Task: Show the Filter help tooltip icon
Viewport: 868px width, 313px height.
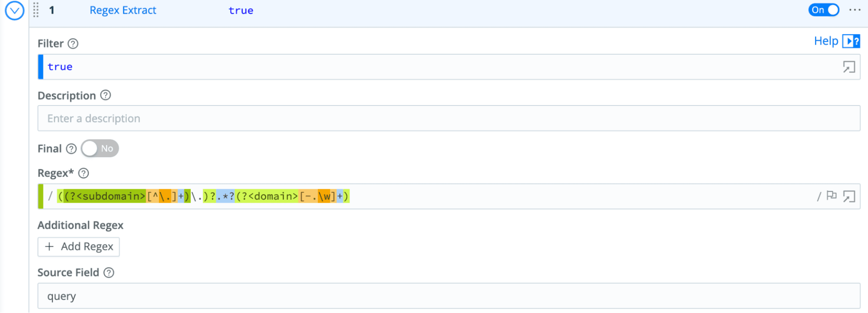Action: click(73, 43)
